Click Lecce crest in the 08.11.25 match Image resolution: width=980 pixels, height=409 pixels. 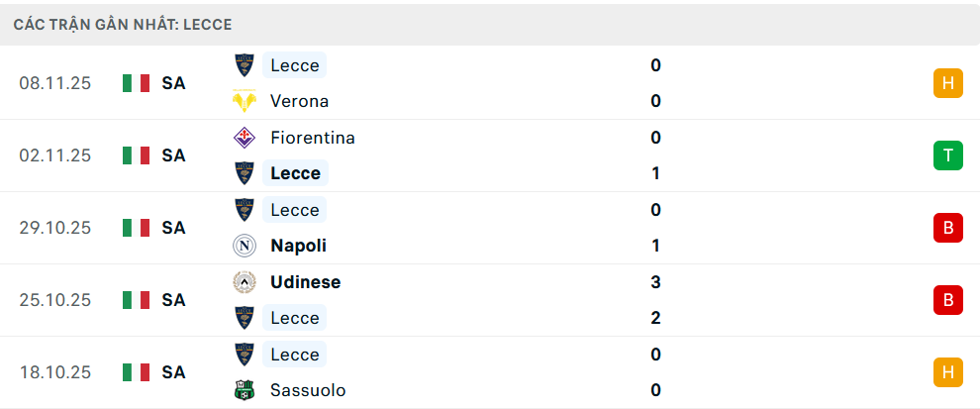click(244, 65)
